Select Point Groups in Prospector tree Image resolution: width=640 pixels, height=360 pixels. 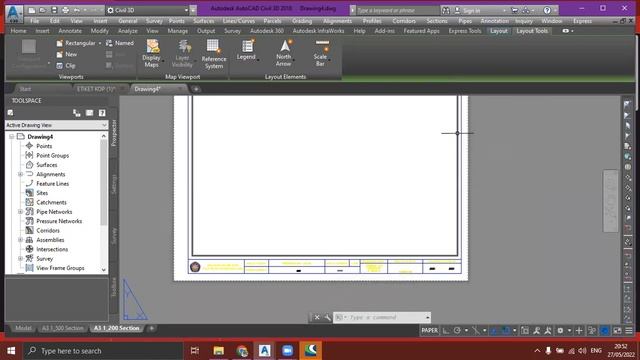click(x=53, y=156)
